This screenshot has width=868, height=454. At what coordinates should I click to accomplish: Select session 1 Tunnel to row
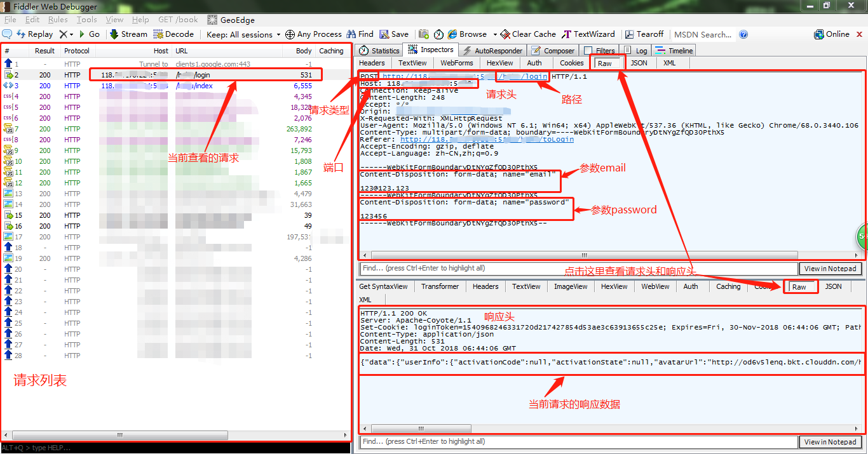click(x=175, y=64)
